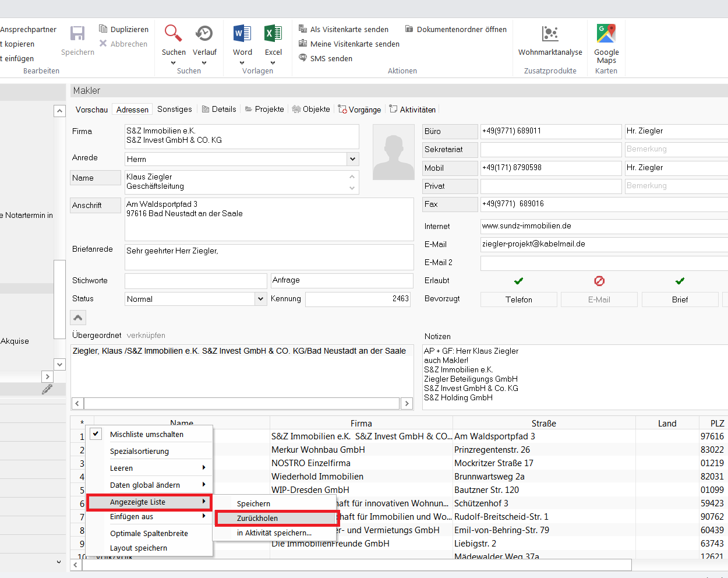The height and width of the screenshot is (578, 728).
Task: Switch to the Vorgänge tab
Action: point(360,110)
